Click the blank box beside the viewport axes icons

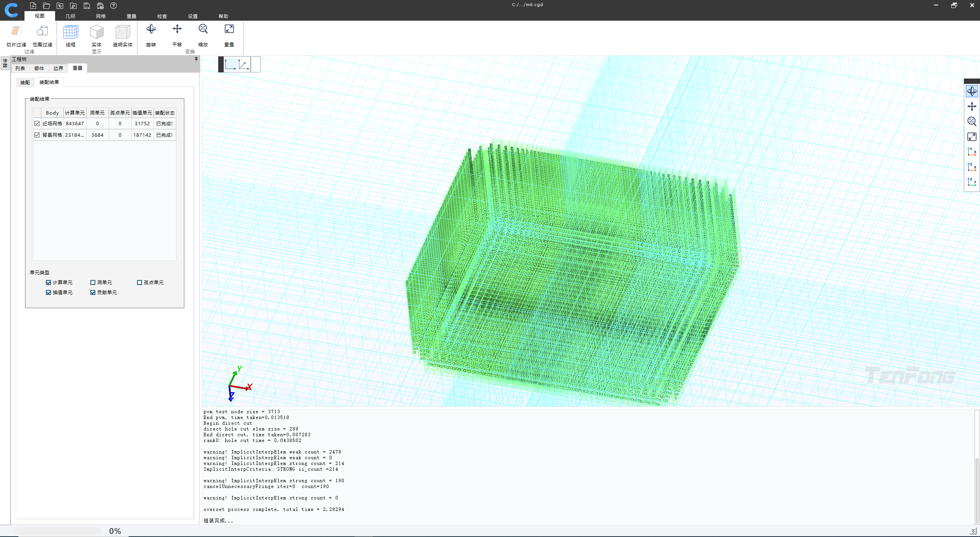[x=256, y=64]
